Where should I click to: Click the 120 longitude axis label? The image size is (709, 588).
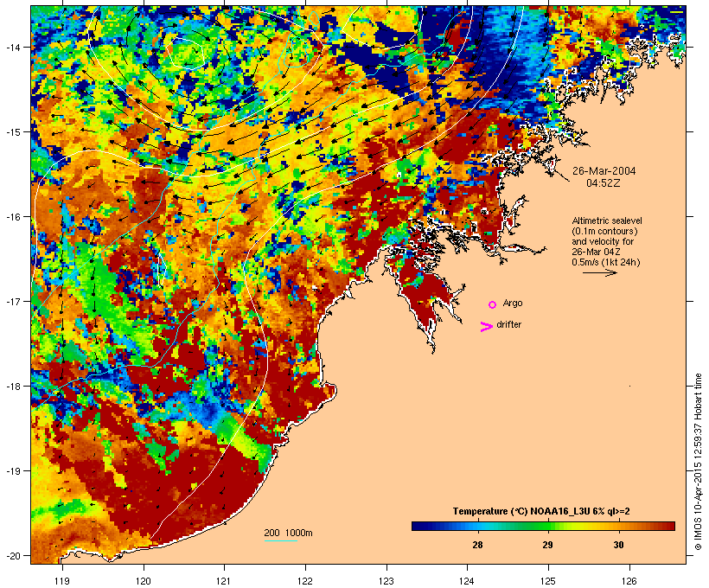click(x=144, y=581)
